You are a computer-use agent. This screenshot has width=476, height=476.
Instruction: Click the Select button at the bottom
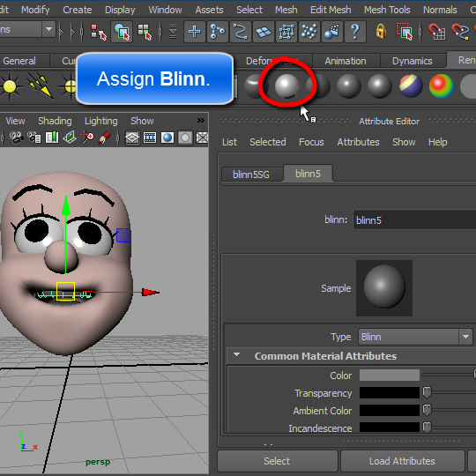[x=277, y=461]
